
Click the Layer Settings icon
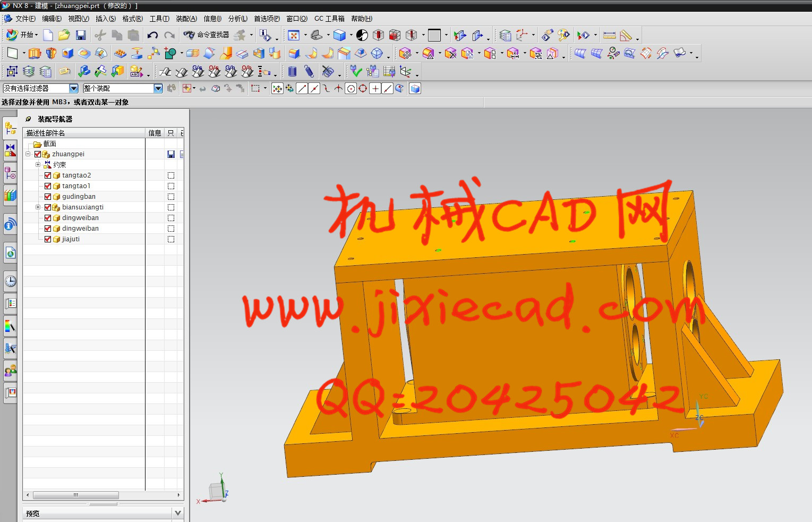point(505,35)
